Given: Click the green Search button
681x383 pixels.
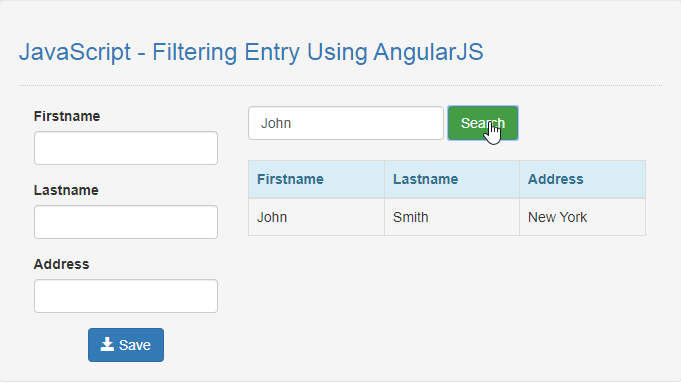Looking at the screenshot, I should [483, 123].
